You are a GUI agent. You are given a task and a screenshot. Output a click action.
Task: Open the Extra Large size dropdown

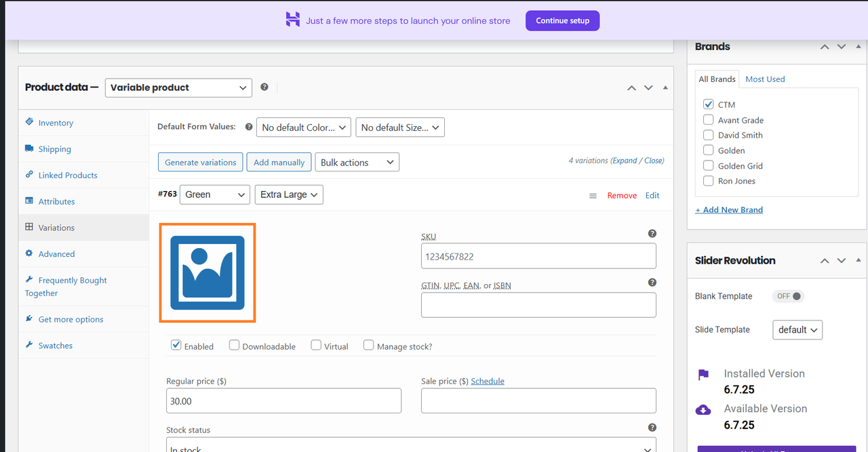click(289, 194)
